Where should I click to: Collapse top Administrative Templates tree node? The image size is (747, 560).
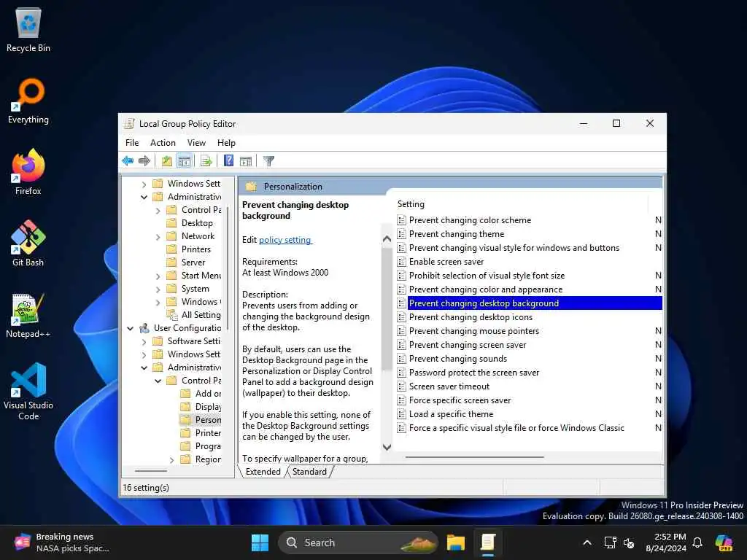[144, 197]
